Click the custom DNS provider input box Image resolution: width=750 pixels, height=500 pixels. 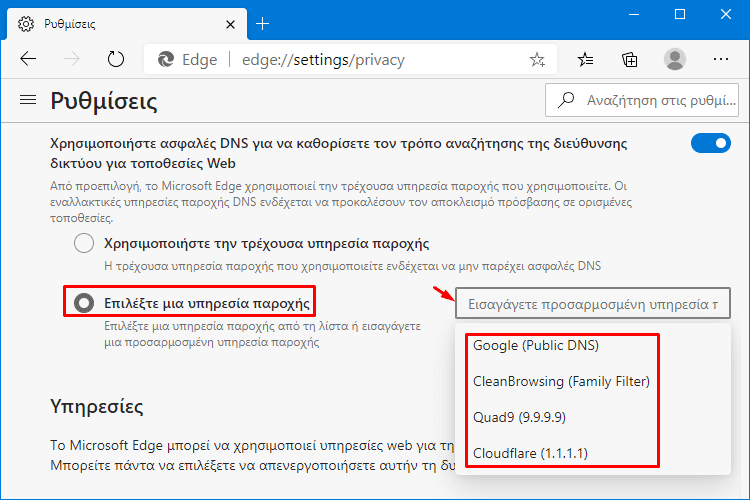click(593, 303)
